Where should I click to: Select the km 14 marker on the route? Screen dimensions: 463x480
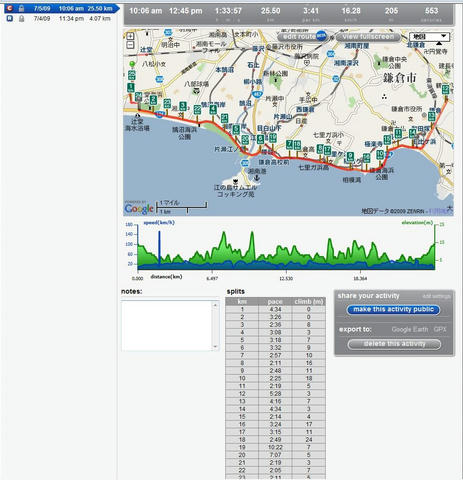412,134
